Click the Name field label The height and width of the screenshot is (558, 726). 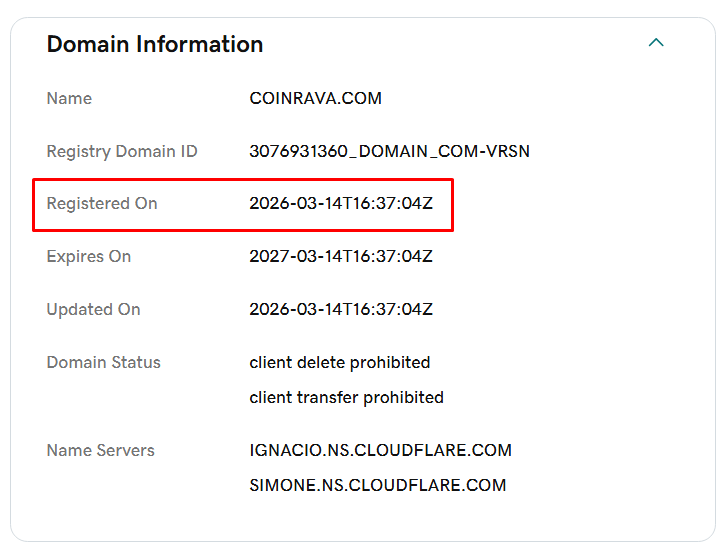(x=69, y=98)
